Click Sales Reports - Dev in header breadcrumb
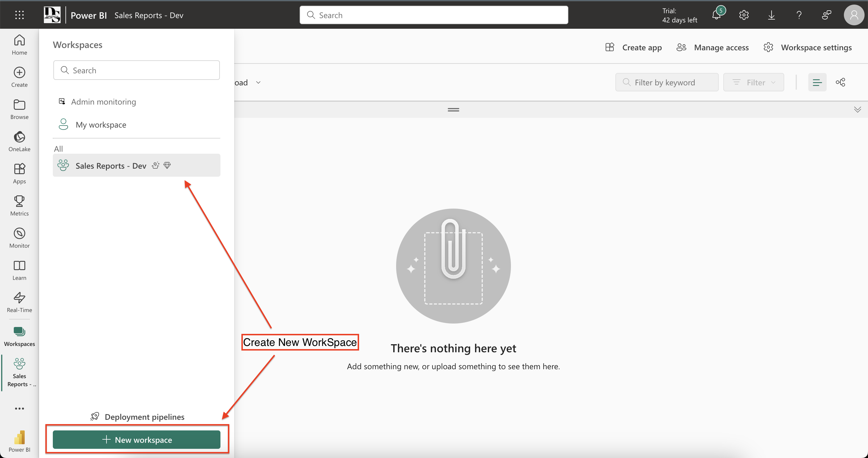 point(149,15)
